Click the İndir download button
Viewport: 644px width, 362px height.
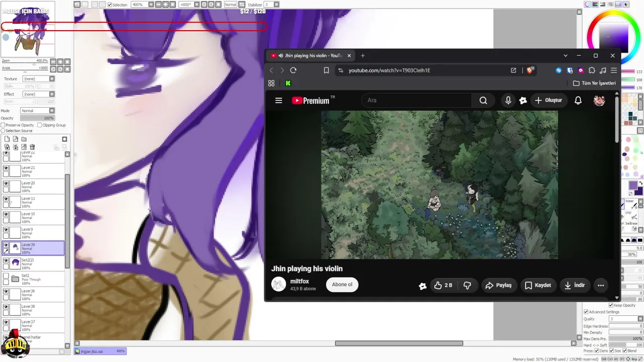point(575,285)
